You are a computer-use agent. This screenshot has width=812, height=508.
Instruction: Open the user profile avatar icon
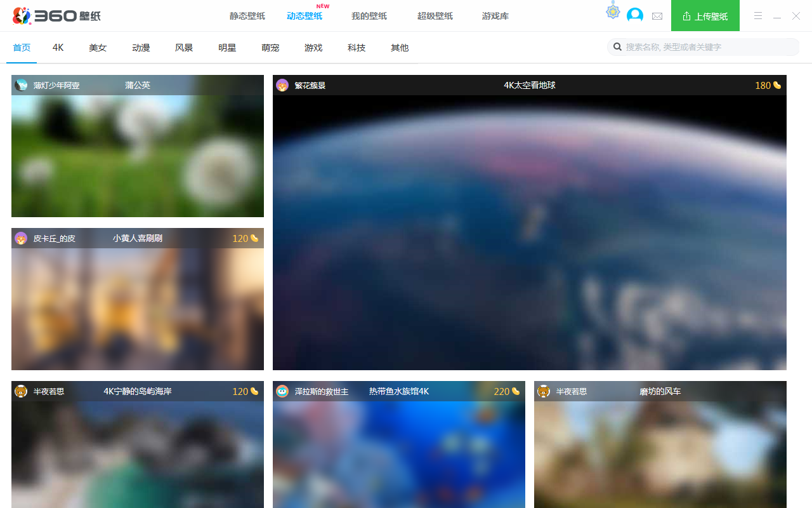pos(634,16)
